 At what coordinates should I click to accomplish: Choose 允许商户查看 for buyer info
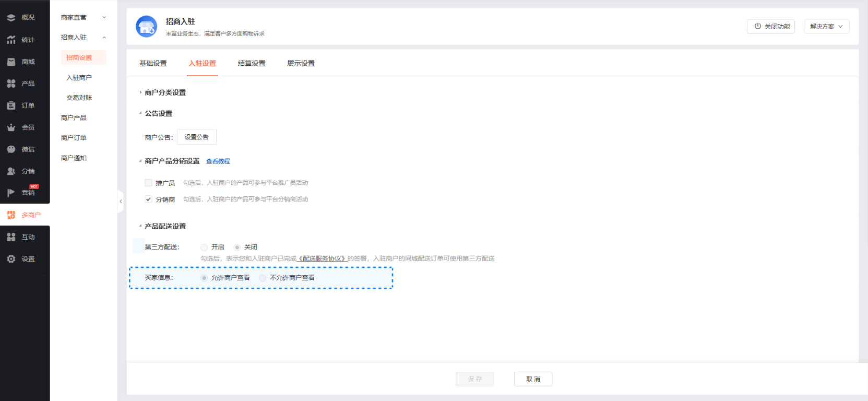[204, 278]
